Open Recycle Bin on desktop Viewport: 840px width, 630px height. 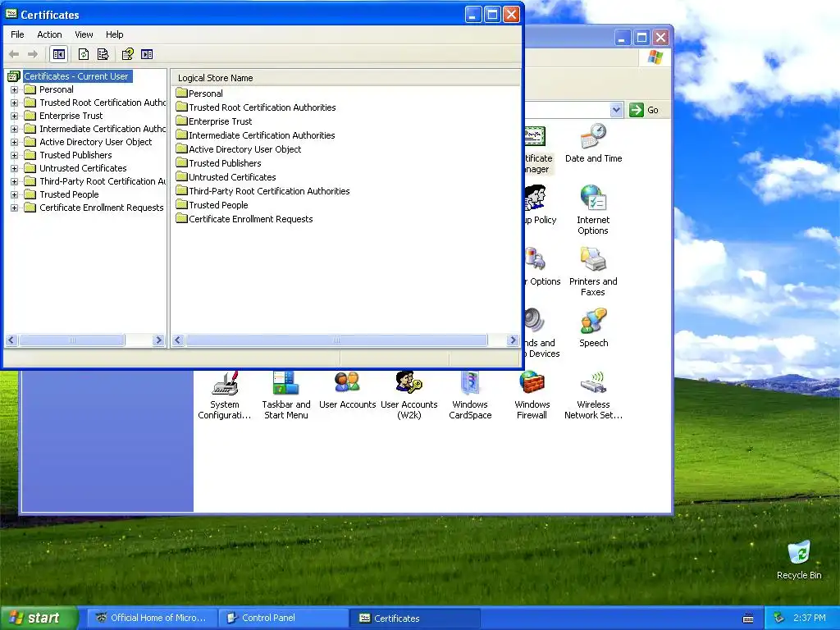coord(799,560)
